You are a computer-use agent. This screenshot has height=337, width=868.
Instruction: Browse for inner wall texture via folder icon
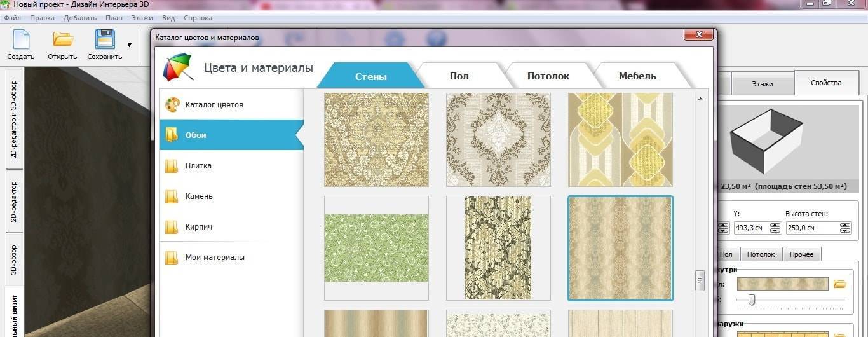839,284
